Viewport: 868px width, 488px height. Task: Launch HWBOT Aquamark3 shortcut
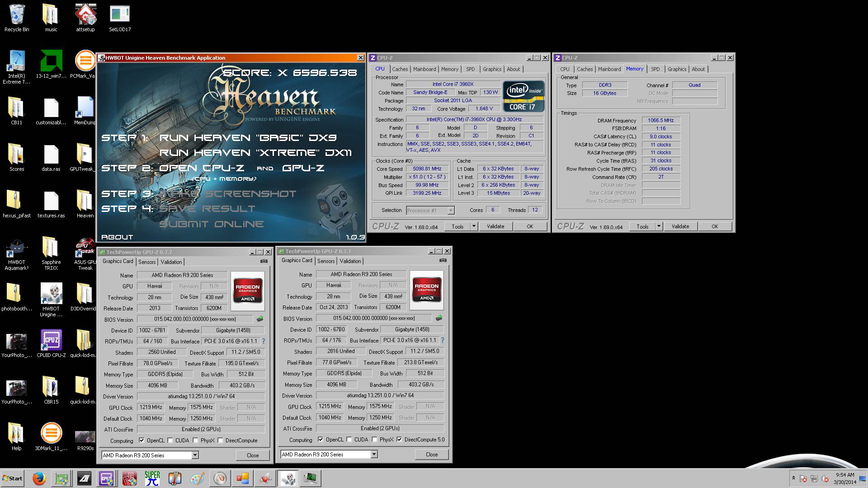click(x=17, y=254)
